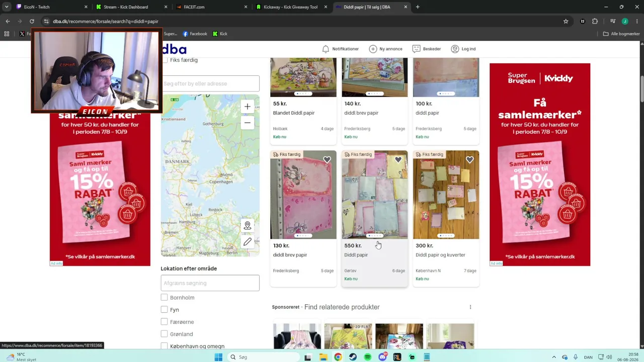Check the København og omegn checkbox

point(164,346)
